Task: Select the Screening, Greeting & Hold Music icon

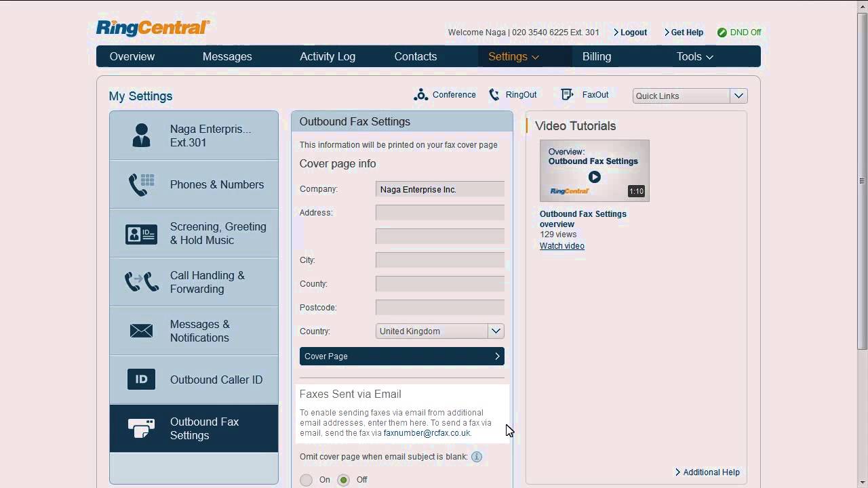Action: point(141,234)
